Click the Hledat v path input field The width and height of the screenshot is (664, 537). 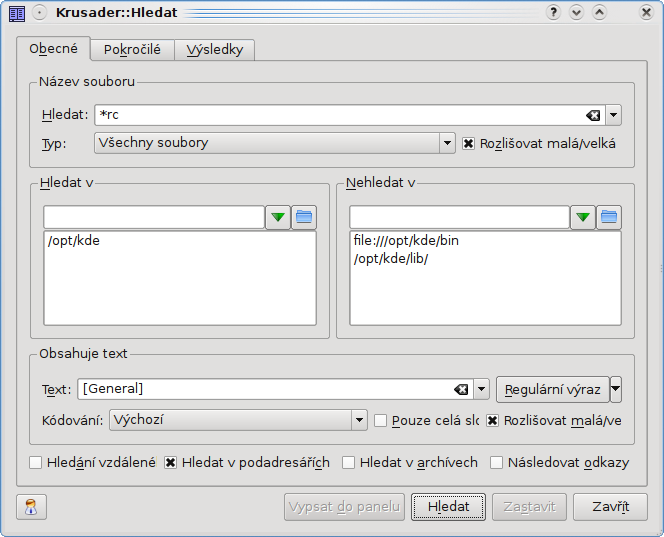tap(154, 217)
